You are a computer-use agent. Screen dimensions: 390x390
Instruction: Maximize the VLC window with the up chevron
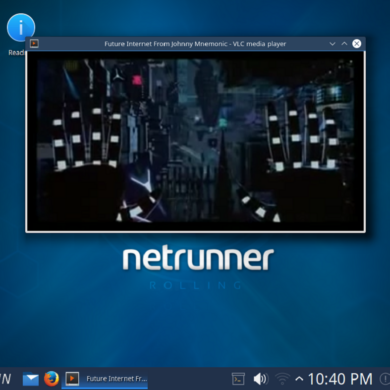[x=344, y=44]
